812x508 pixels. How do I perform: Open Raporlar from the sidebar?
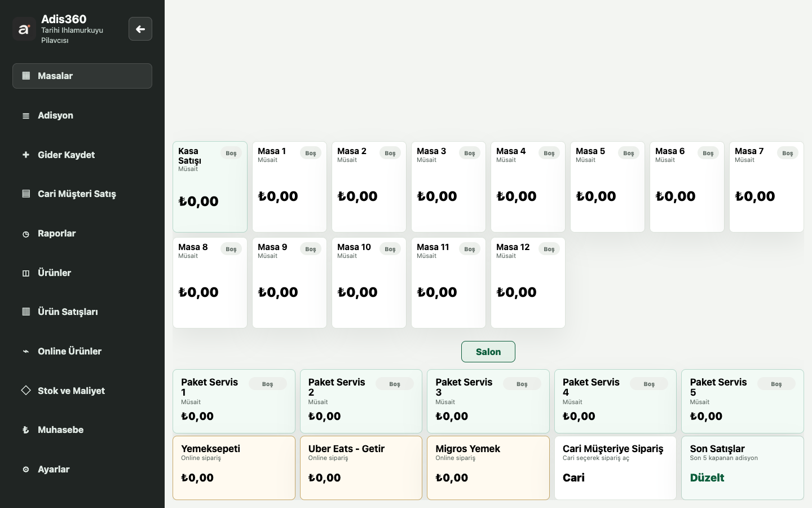pyautogui.click(x=82, y=233)
